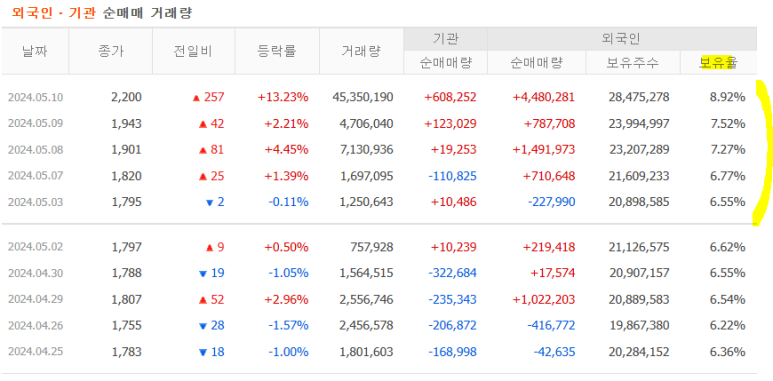
Task: Click holding ratio 6.62%
Action: click(727, 247)
